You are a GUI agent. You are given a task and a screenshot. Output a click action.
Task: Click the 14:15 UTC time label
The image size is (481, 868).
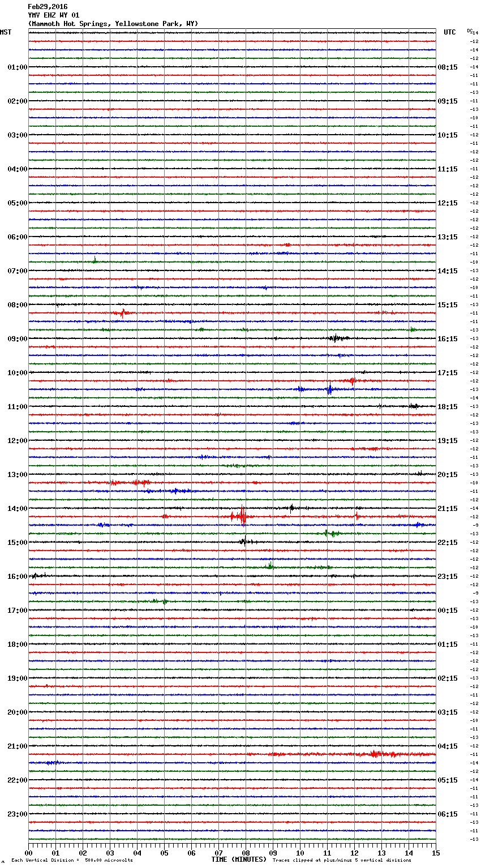pos(448,271)
